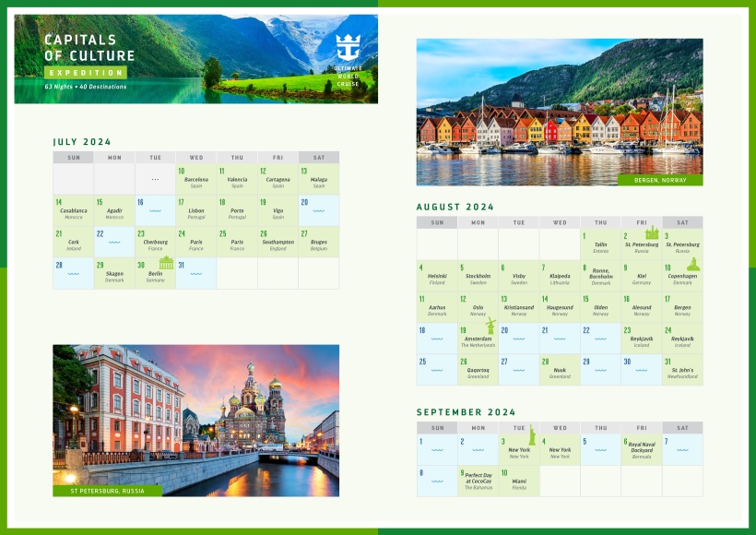This screenshot has width=756, height=535.
Task: Click the wave icon on August 25
Action: tap(437, 370)
